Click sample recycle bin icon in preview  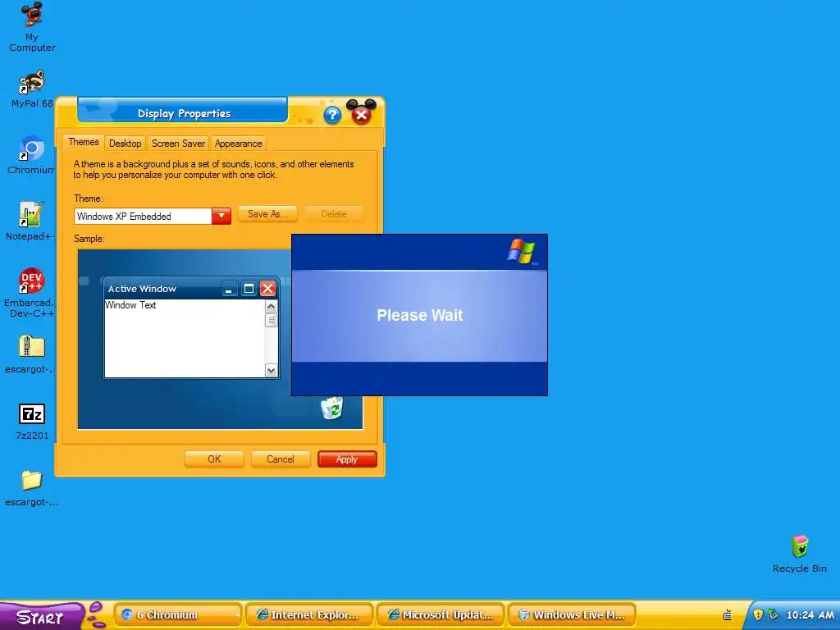[x=332, y=409]
